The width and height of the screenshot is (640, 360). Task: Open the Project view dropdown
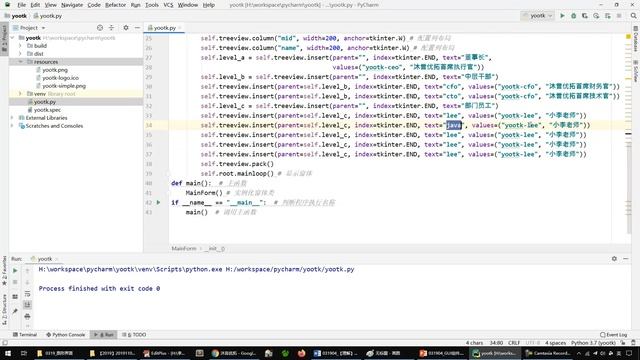point(29,28)
